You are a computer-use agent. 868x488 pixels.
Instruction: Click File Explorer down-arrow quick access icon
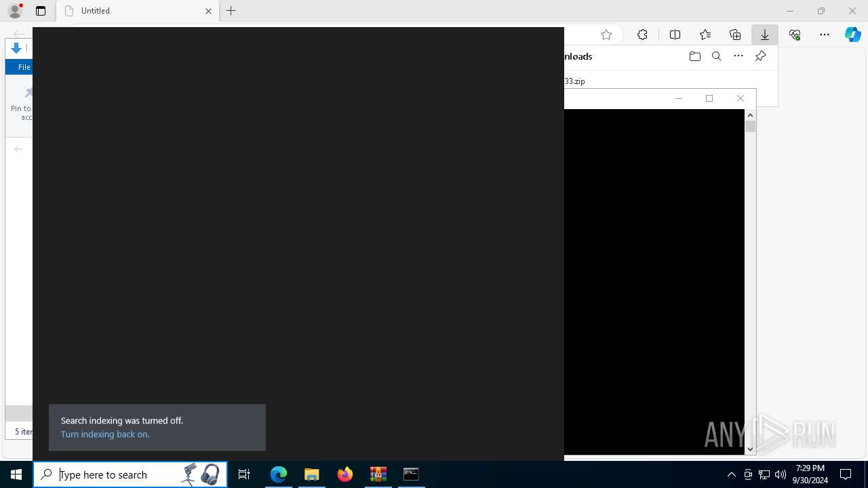pyautogui.click(x=16, y=48)
